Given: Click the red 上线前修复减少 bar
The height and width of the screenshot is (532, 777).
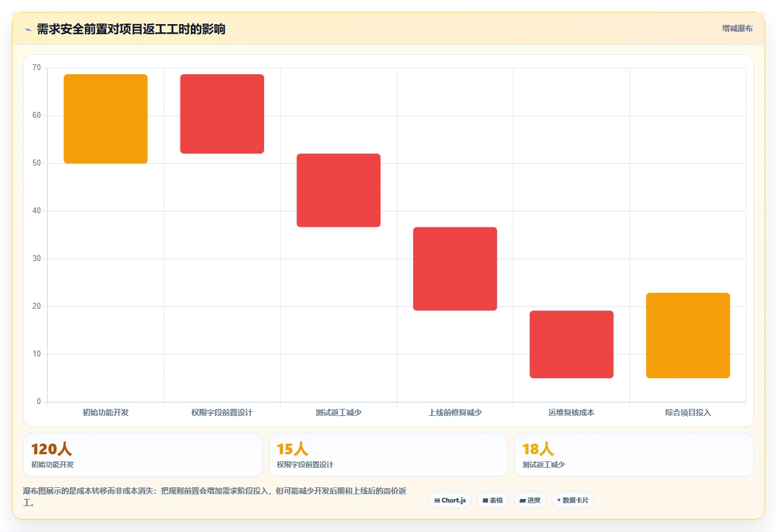Looking at the screenshot, I should point(455,269).
